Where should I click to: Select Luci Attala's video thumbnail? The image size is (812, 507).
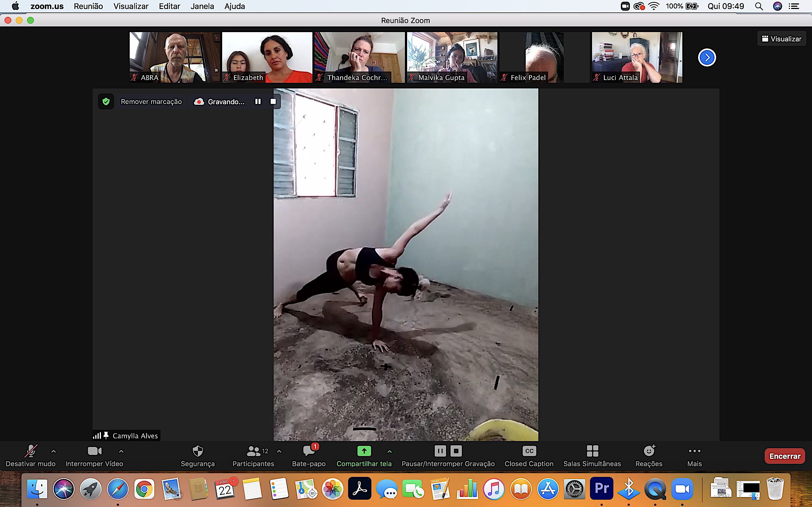637,57
